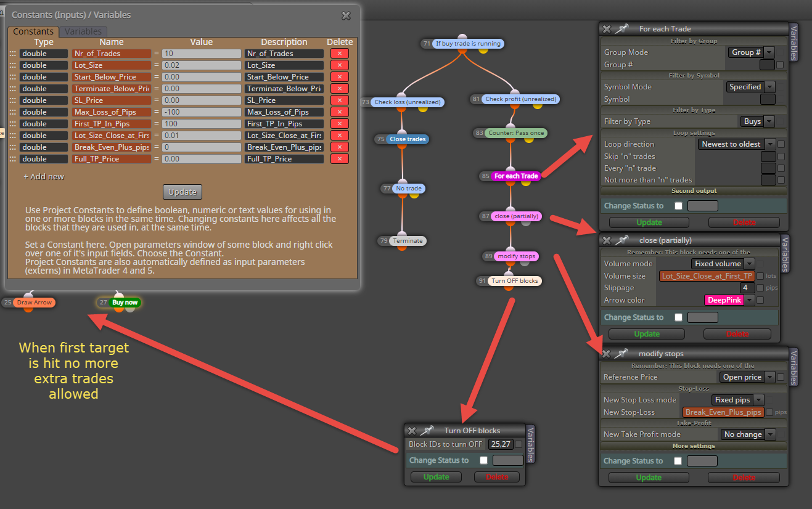
Task: Expand the New Stop Loss mode dropdown
Action: [738, 400]
